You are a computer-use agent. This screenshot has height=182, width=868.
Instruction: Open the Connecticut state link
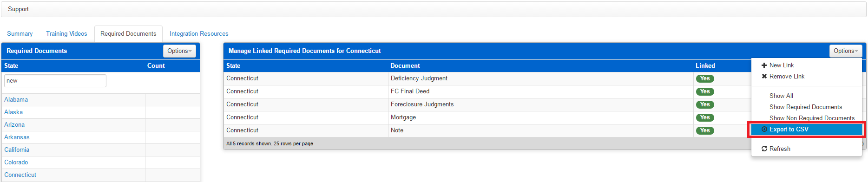tap(20, 175)
